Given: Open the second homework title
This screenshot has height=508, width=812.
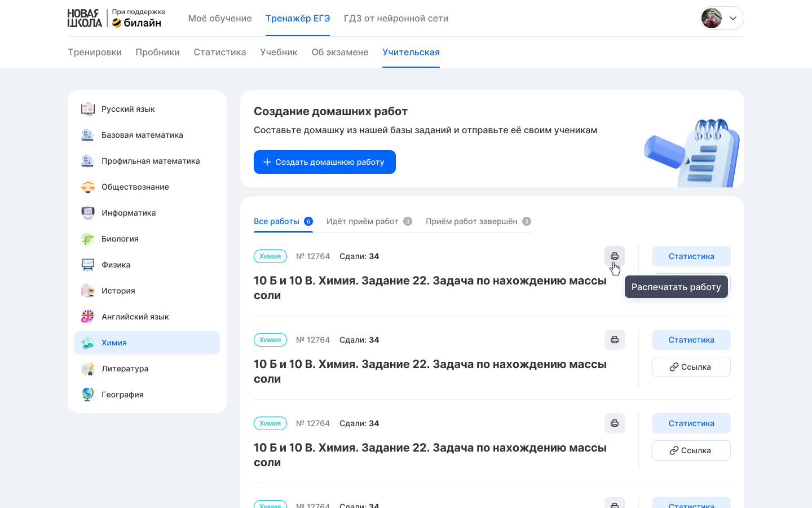Looking at the screenshot, I should click(430, 371).
